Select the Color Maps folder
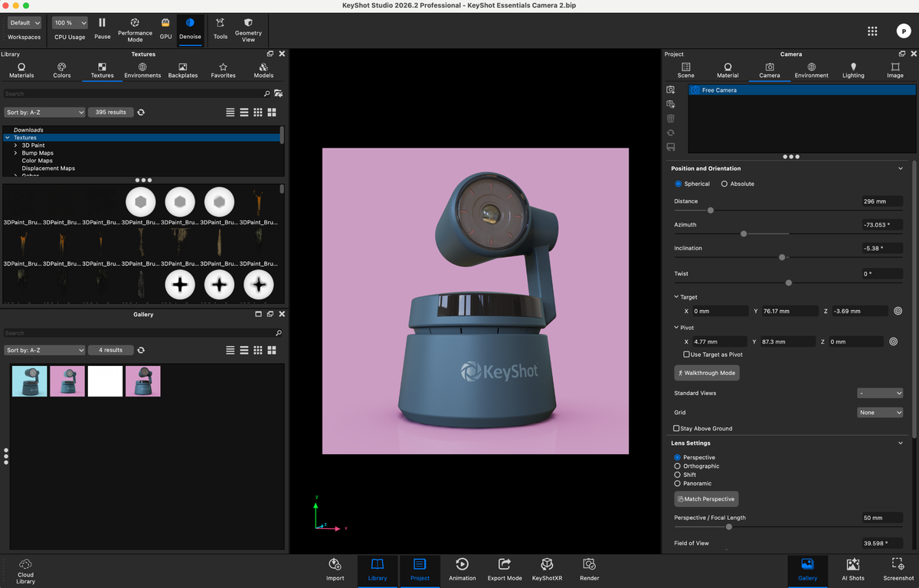Viewport: 919px width, 588px height. [x=37, y=161]
